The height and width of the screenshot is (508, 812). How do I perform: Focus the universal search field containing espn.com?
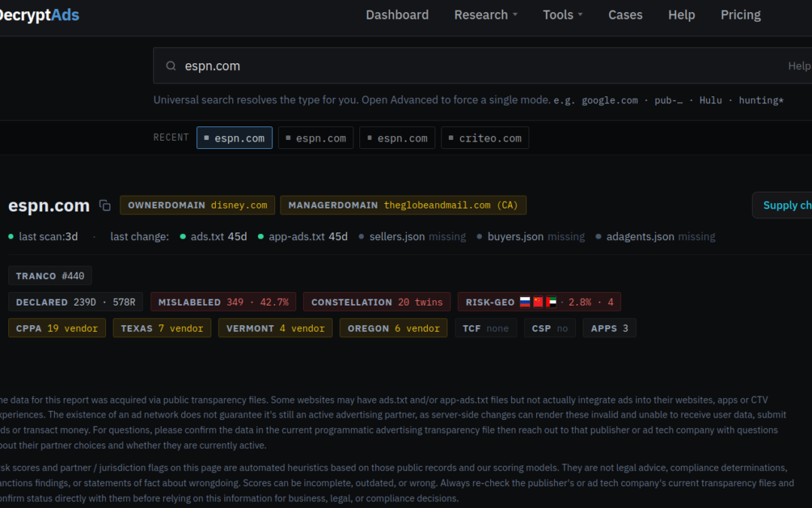482,65
